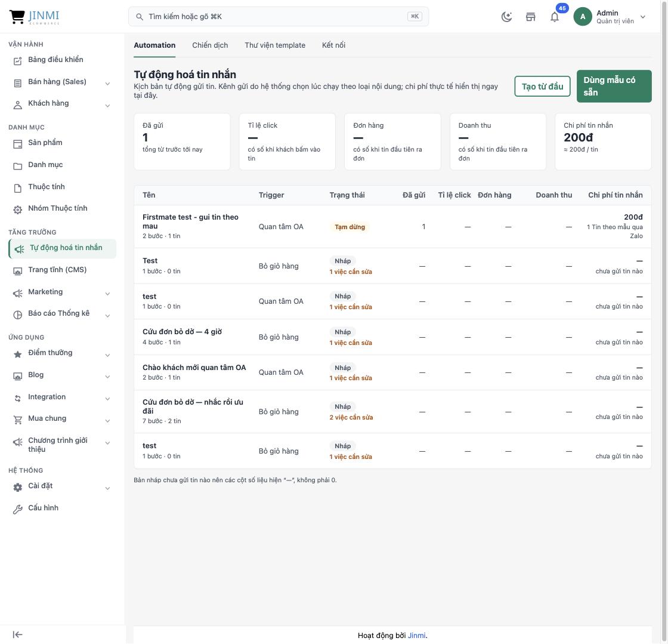Click the Thuộc tính document icon
This screenshot has height=644, width=668.
pyautogui.click(x=17, y=189)
